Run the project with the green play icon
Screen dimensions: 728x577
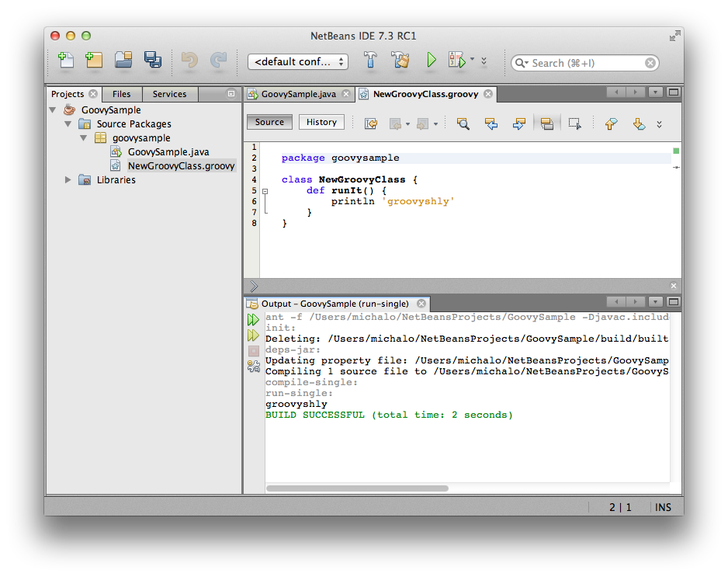point(432,60)
